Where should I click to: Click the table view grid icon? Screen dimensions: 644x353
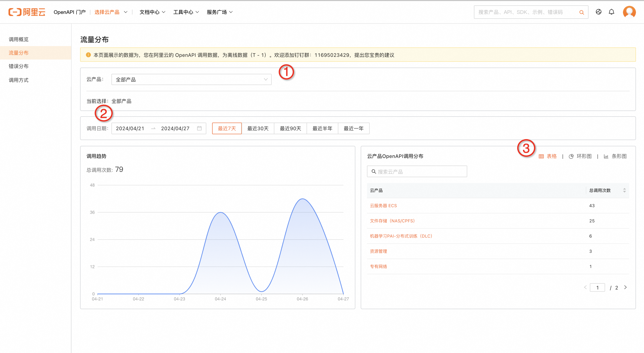541,157
